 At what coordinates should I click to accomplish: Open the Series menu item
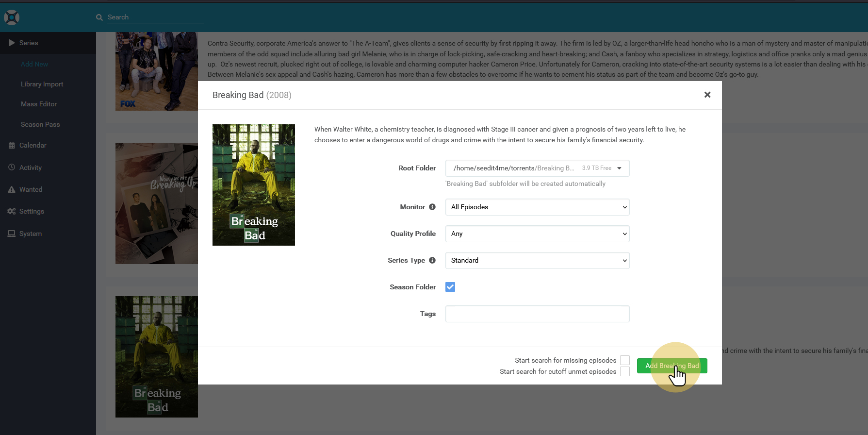tap(48, 43)
